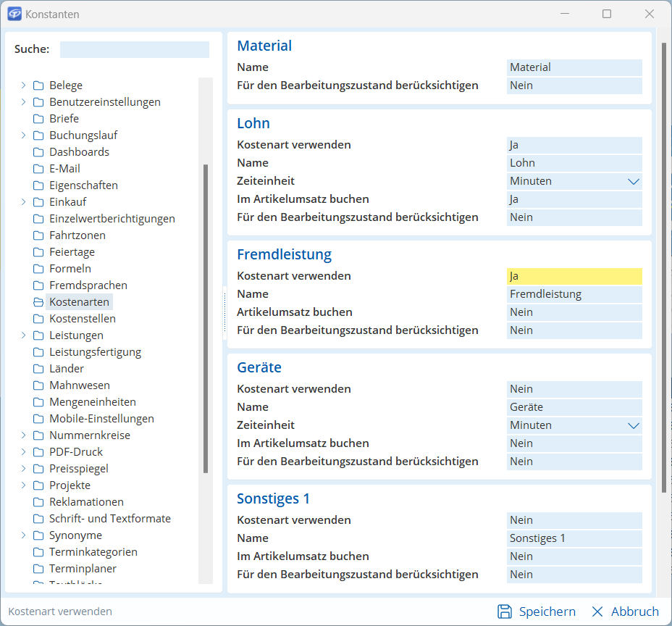Select Kostenstellen in the tree
672x626 pixels.
[83, 319]
